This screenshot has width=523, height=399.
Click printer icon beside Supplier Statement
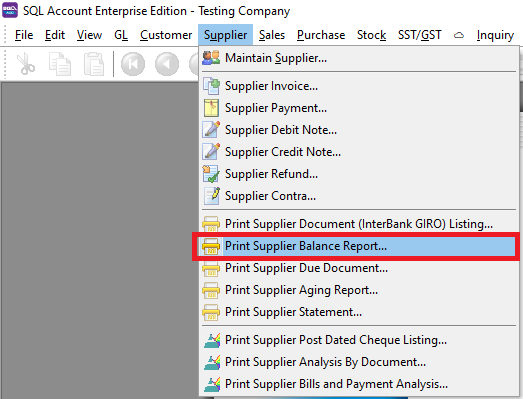click(x=211, y=312)
